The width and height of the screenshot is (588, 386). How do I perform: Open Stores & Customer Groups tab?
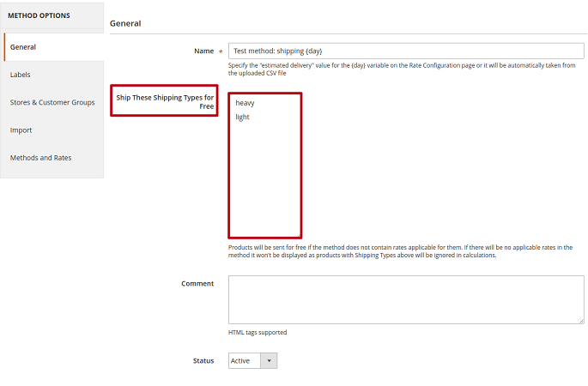click(52, 102)
